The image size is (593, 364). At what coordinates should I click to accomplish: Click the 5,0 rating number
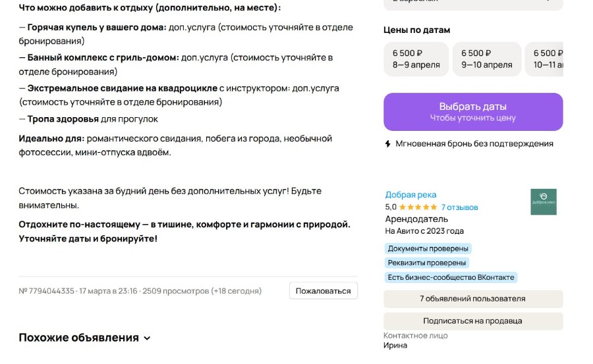click(x=391, y=207)
